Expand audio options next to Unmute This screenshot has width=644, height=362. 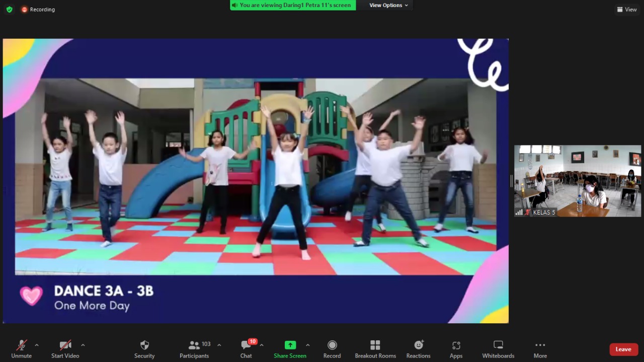point(36,345)
